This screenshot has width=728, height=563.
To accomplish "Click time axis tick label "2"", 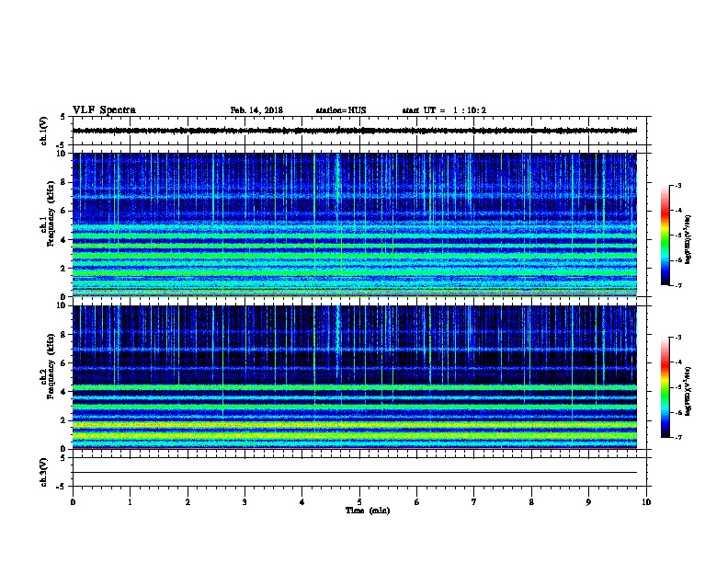I will 188,502.
